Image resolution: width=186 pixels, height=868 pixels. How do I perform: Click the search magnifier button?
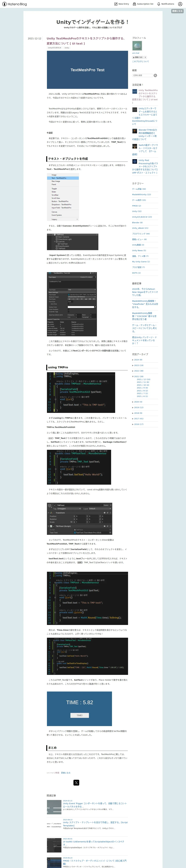point(155,76)
